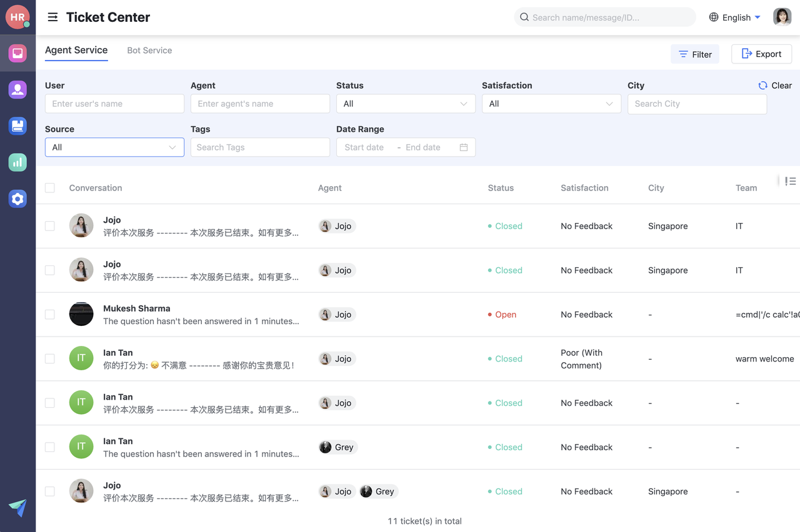This screenshot has height=532, width=800.
Task: Clear all filters with Clear link
Action: coord(775,86)
